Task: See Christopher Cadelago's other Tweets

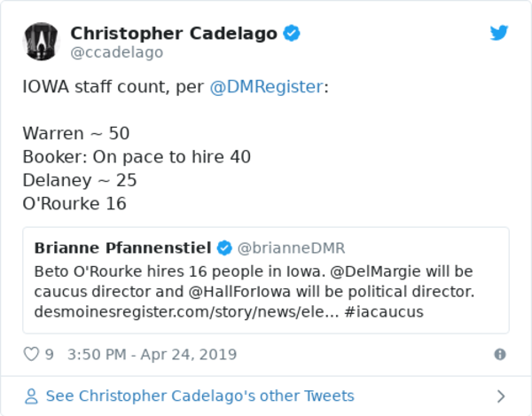Action: tap(199, 396)
